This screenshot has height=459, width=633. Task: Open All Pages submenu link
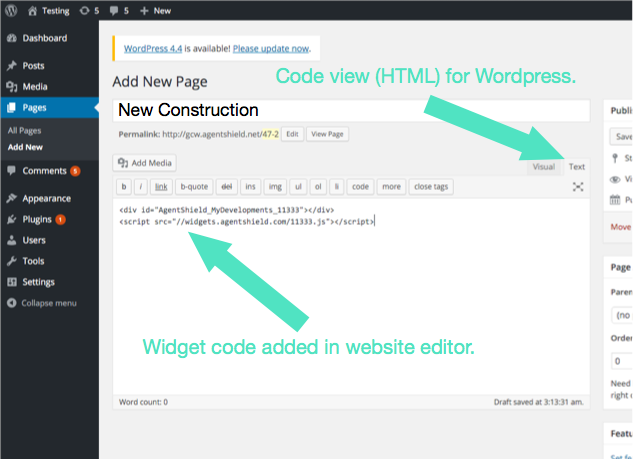(x=24, y=130)
